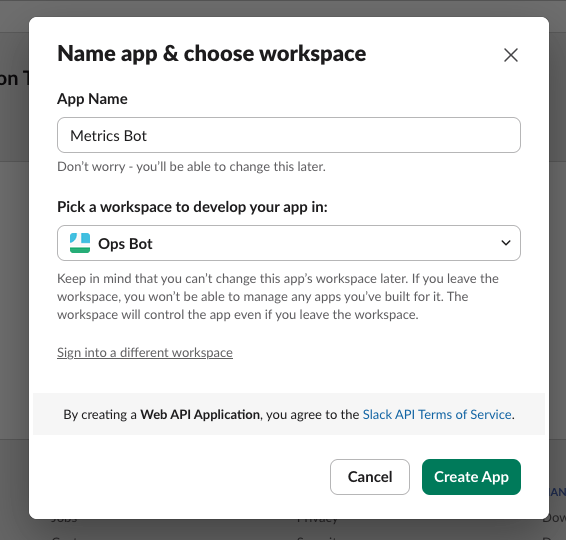Click the Ops Bot workspace icon
The width and height of the screenshot is (566, 540).
pos(80,243)
